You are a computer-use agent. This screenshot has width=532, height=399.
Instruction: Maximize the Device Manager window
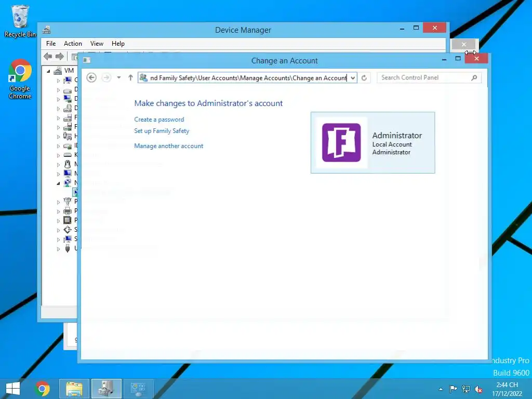[x=416, y=28]
